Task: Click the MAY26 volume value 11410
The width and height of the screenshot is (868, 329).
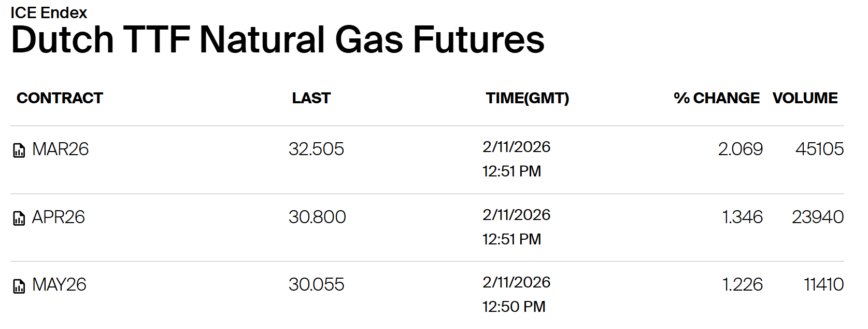Action: (823, 284)
